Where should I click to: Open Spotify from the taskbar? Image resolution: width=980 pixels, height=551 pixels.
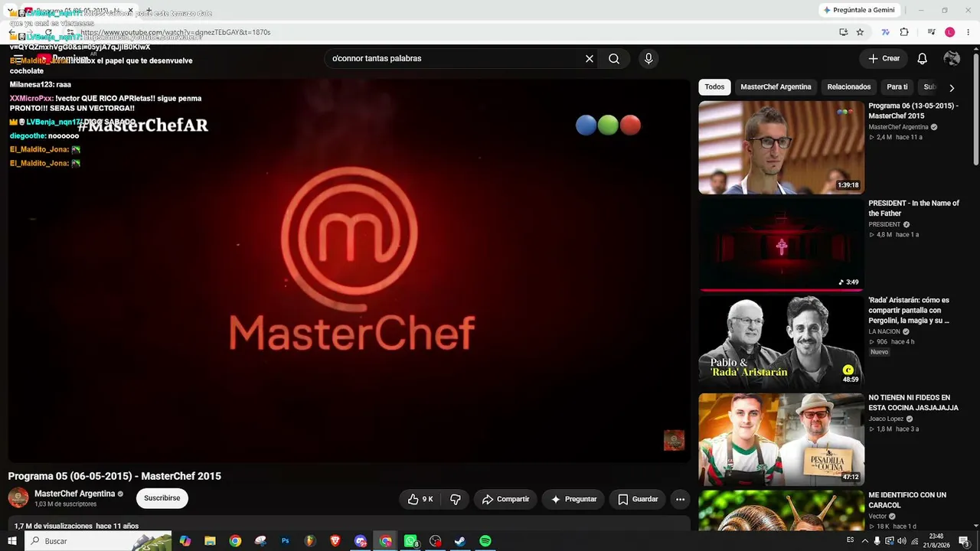[x=485, y=541]
